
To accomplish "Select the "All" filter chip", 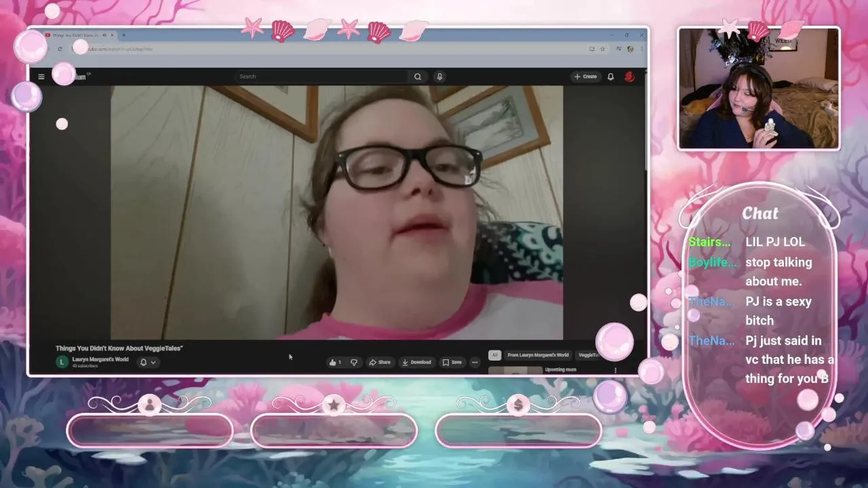I will tap(495, 355).
